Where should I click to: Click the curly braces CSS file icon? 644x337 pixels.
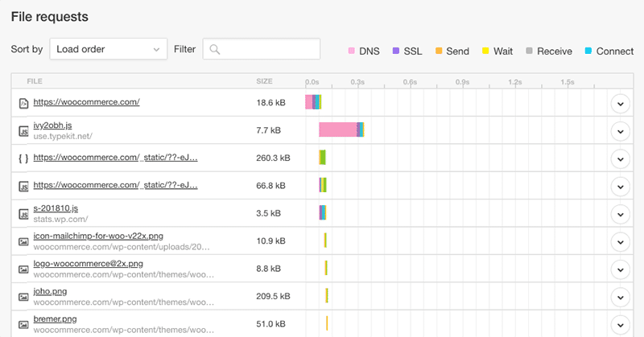23,158
